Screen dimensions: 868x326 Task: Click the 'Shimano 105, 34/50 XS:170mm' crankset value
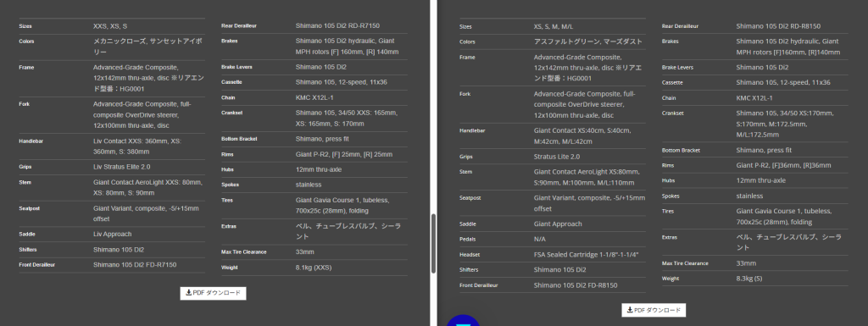coord(784,124)
